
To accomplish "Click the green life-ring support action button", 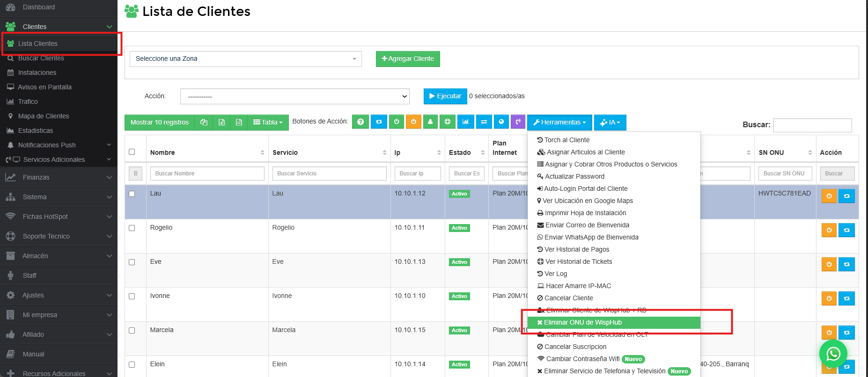I will pos(448,122).
